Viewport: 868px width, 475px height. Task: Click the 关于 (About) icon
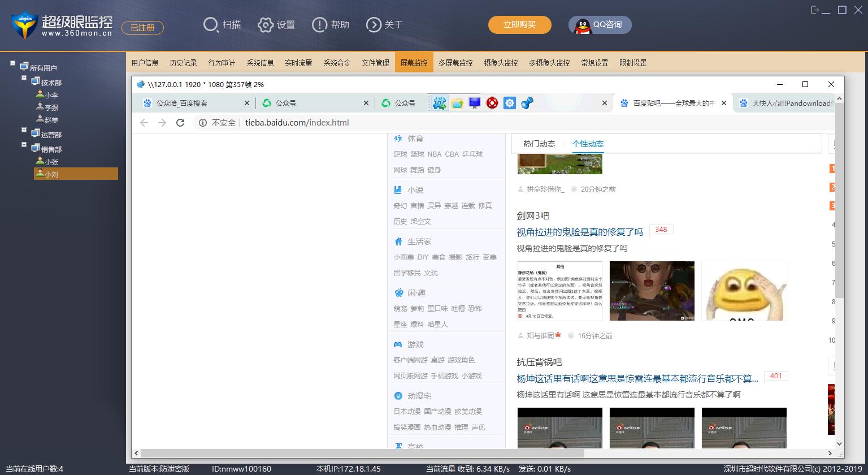(x=374, y=25)
